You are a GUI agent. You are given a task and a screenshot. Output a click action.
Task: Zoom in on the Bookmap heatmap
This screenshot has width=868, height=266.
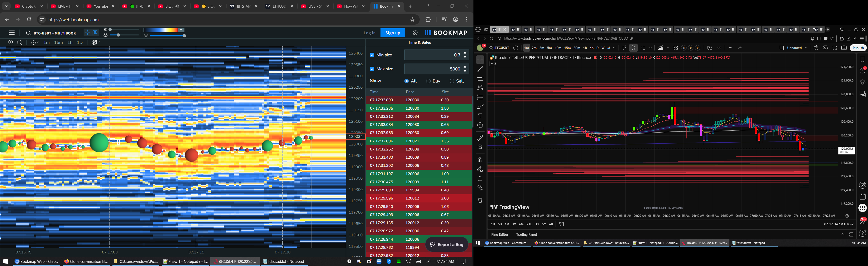[11, 42]
